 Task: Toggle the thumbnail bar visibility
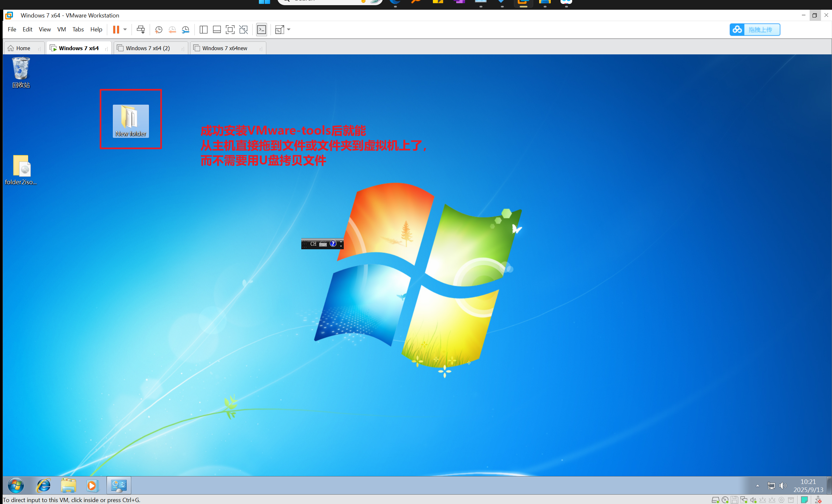[x=217, y=30]
